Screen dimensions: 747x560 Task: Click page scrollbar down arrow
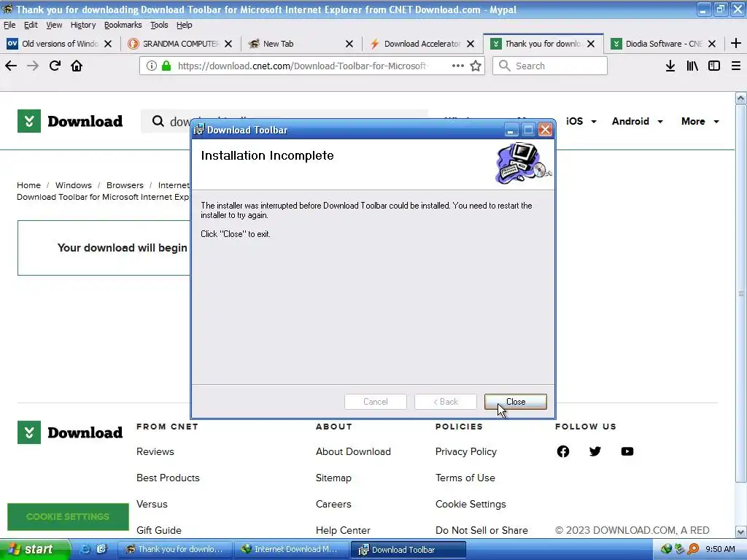[x=741, y=532]
